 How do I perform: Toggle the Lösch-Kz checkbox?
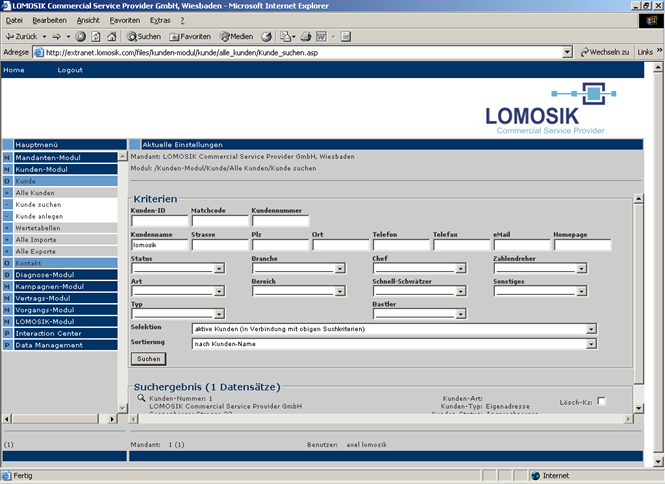coord(601,401)
